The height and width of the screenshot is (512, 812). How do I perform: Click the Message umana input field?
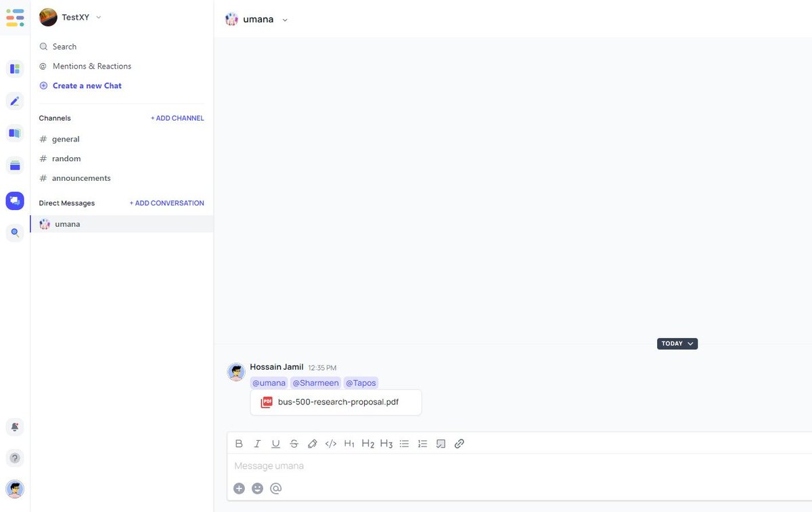click(x=519, y=466)
